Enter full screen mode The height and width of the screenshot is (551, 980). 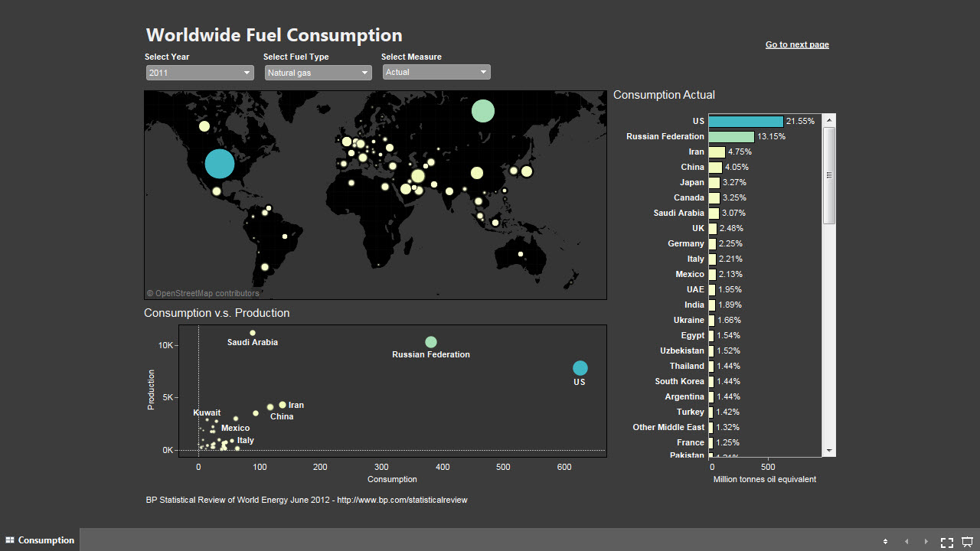click(947, 542)
